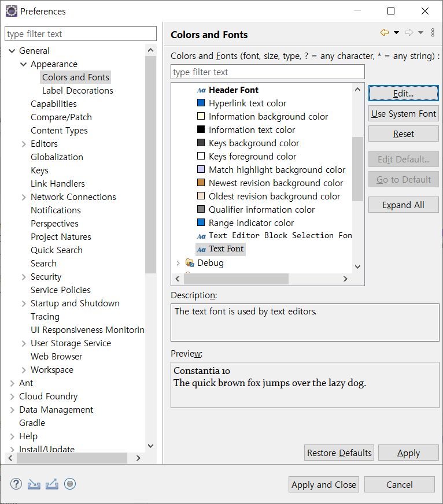Click the Eclipse Preferences window icon
This screenshot has height=504, width=443.
tap(11, 11)
